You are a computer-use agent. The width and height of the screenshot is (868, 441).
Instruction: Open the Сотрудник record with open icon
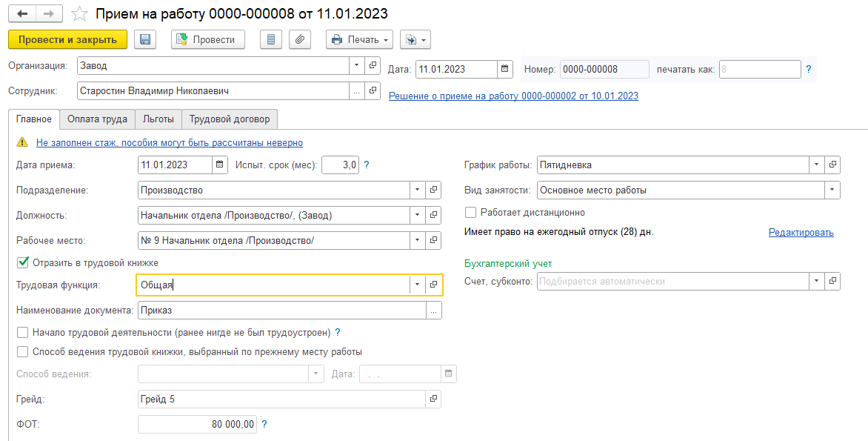coord(373,91)
